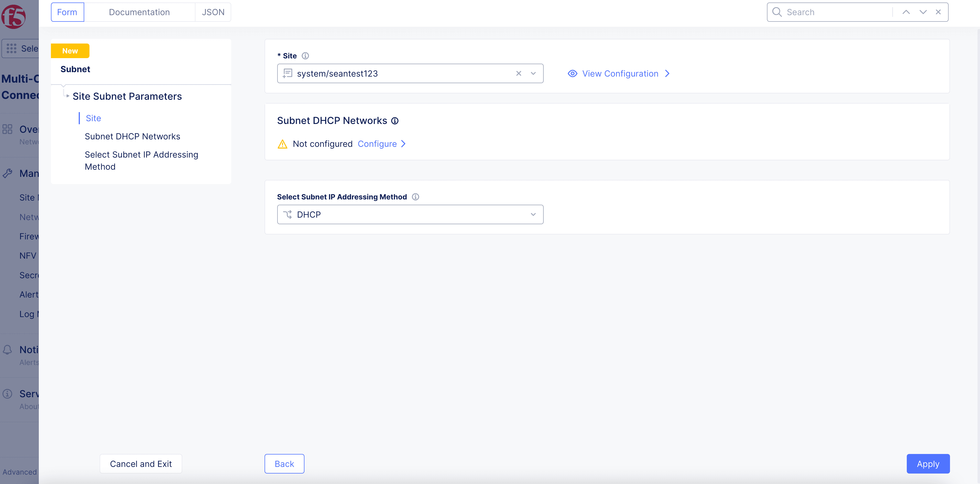This screenshot has height=484, width=980.
Task: Clear the system/seantest123 site field
Action: 518,73
